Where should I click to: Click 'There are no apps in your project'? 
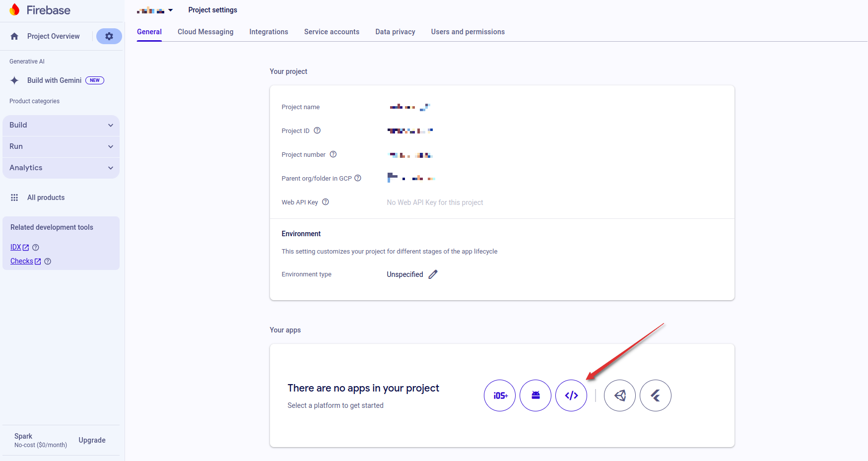click(x=363, y=388)
